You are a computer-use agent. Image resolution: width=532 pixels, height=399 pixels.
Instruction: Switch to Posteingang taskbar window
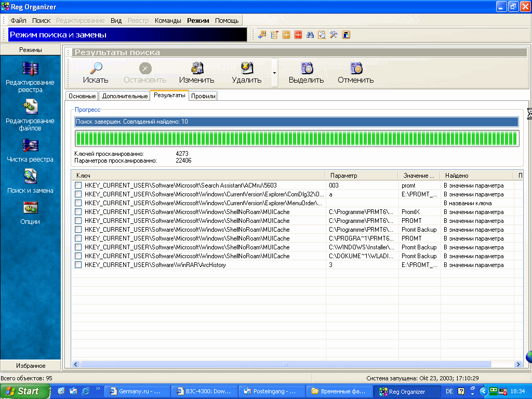click(271, 391)
